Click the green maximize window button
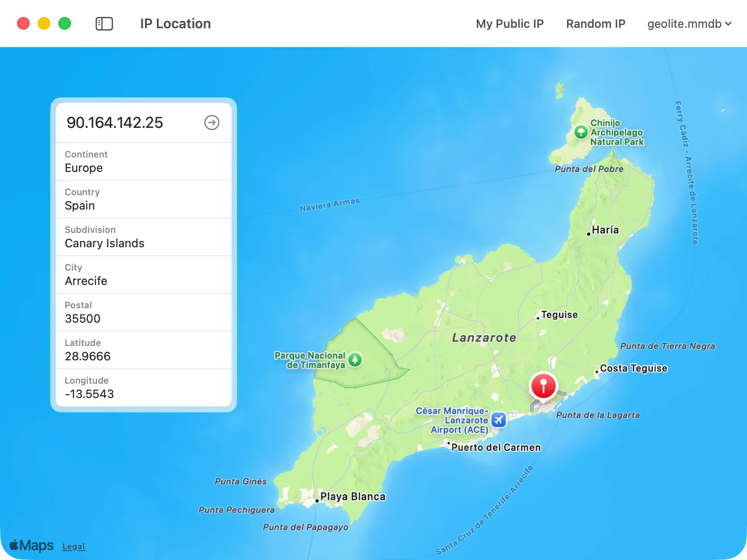This screenshot has height=560, width=747. point(65,23)
